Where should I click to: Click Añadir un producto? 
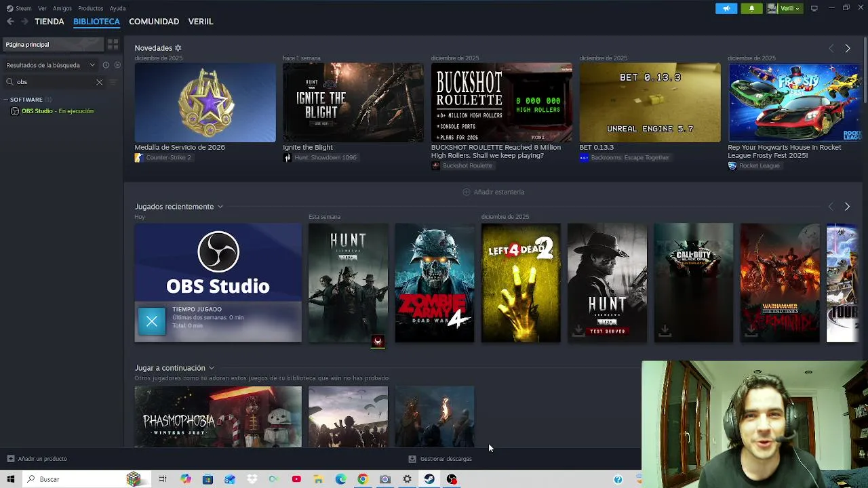(37, 459)
